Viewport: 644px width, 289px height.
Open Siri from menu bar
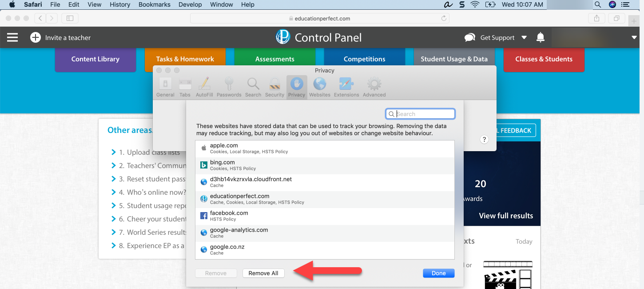click(612, 4)
